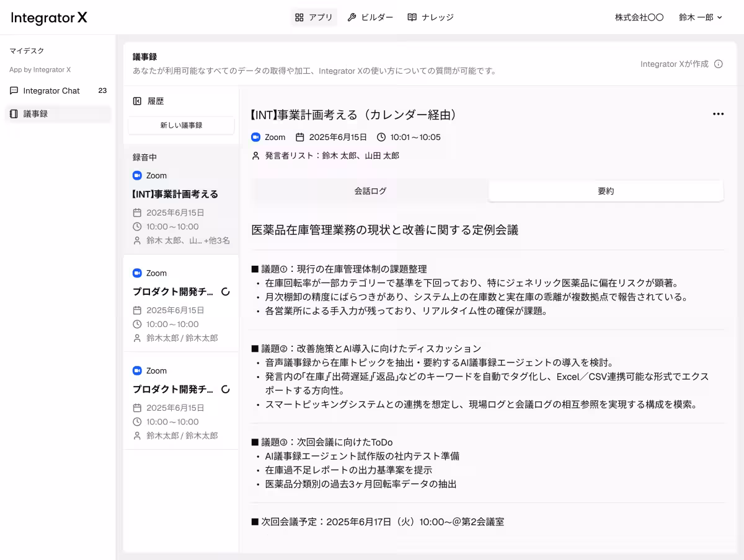Click the Zoom icon beside the meeting title
The image size is (744, 560).
tap(255, 138)
